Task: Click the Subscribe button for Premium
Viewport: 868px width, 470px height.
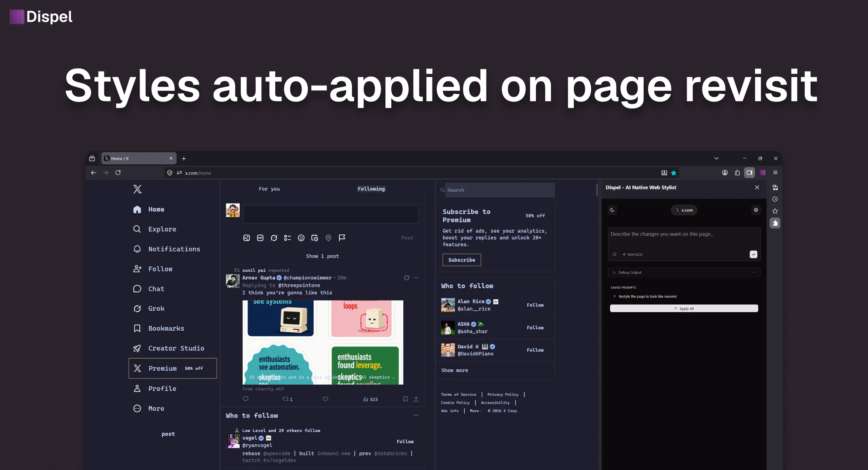Action: point(462,260)
